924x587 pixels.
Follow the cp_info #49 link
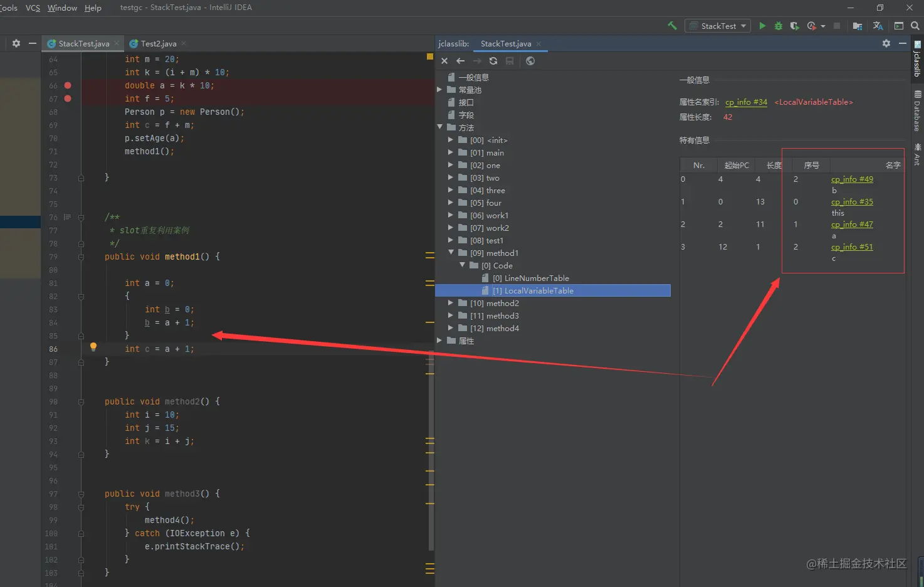point(852,179)
